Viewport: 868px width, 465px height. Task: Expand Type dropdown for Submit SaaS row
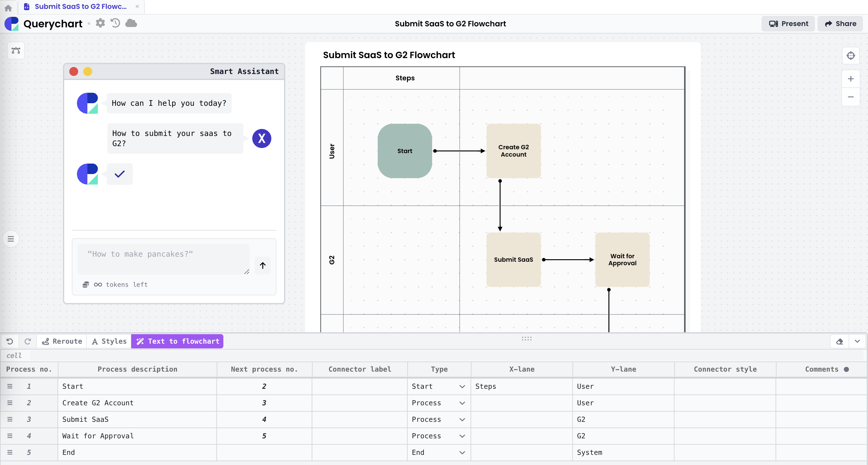coord(462,420)
